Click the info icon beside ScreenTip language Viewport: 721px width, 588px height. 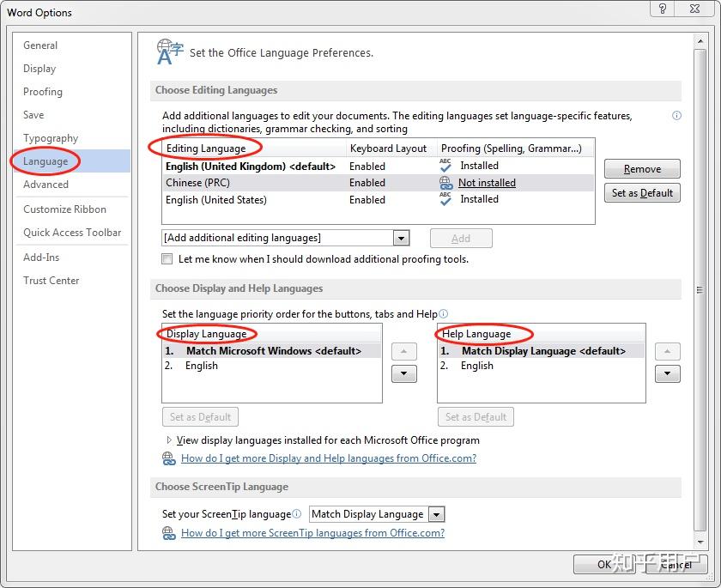point(297,514)
